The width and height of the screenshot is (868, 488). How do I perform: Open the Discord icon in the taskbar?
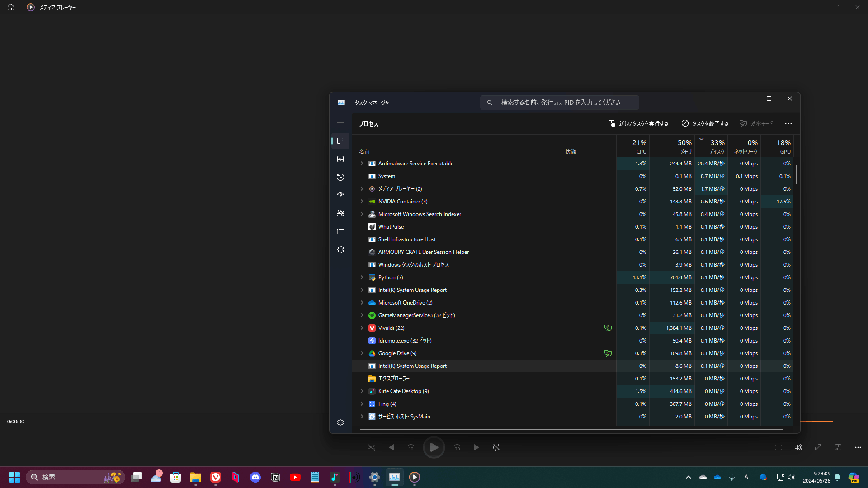click(x=255, y=477)
